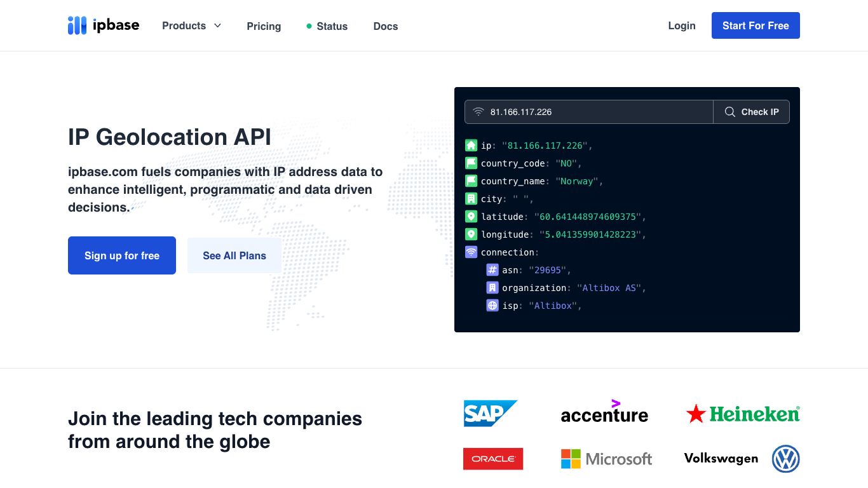Click the round VW emblem
The image size is (868, 488).
pos(786,459)
